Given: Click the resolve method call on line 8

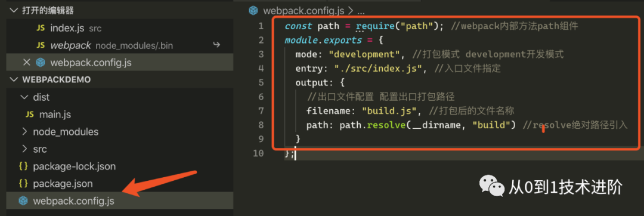Looking at the screenshot, I should (x=386, y=125).
